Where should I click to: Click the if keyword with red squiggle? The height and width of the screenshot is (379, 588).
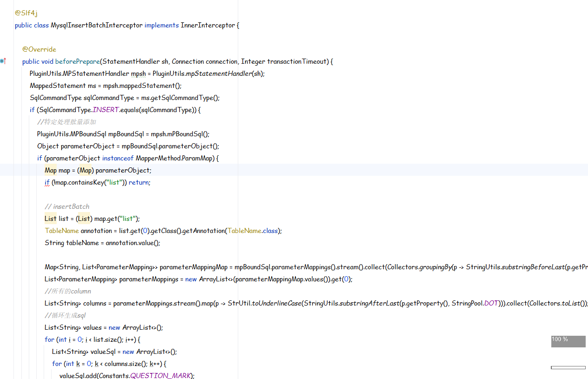47,182
